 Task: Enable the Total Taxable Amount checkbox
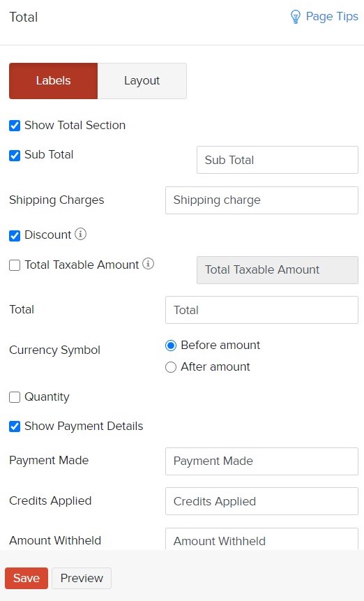click(x=15, y=265)
